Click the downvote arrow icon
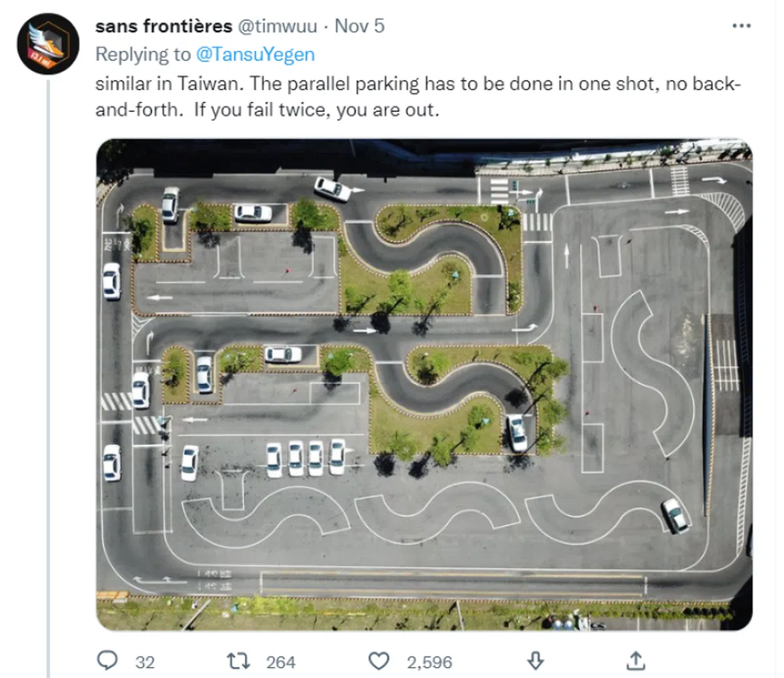This screenshot has height=678, width=784. [535, 661]
